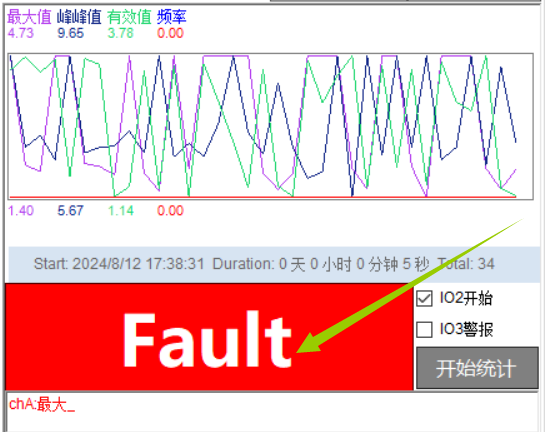Select the 频率 legend label
Viewport: 545px width, 432px height.
click(172, 17)
